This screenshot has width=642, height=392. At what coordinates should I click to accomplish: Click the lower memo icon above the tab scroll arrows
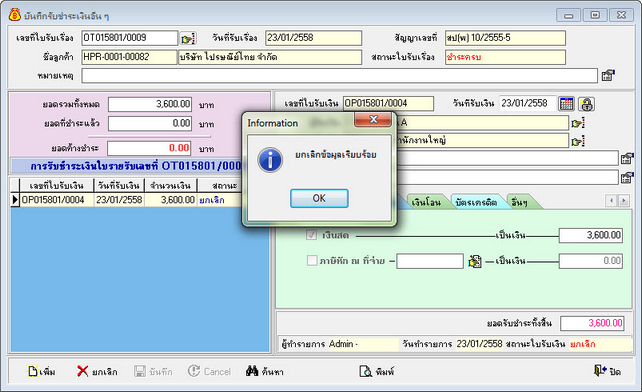tap(627, 177)
